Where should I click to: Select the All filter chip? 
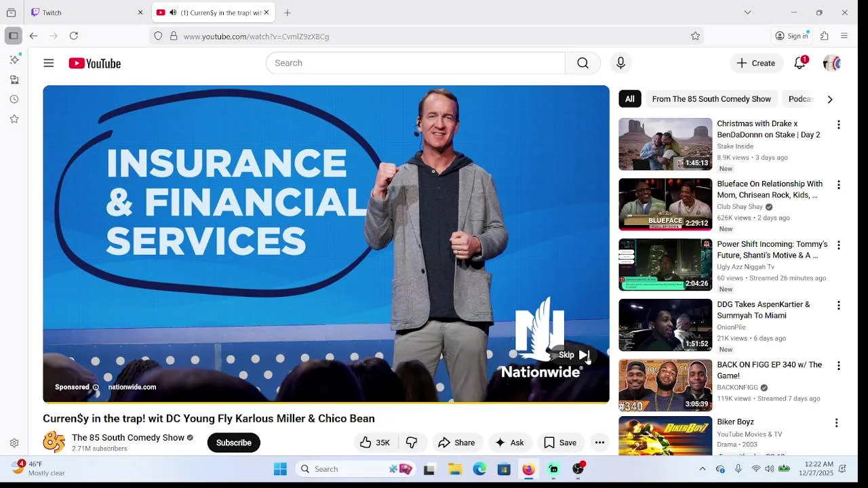[x=630, y=99]
